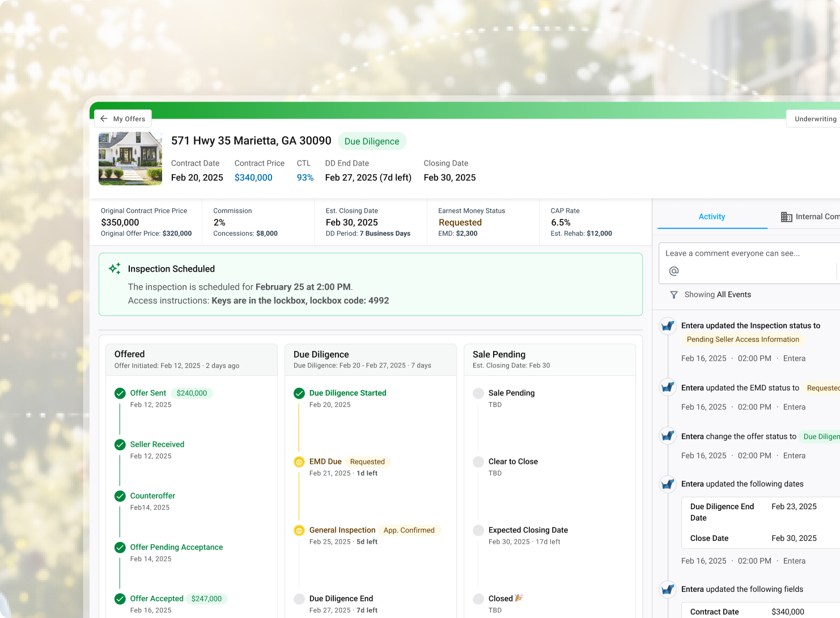Click the 93% CTL value

coord(305,177)
